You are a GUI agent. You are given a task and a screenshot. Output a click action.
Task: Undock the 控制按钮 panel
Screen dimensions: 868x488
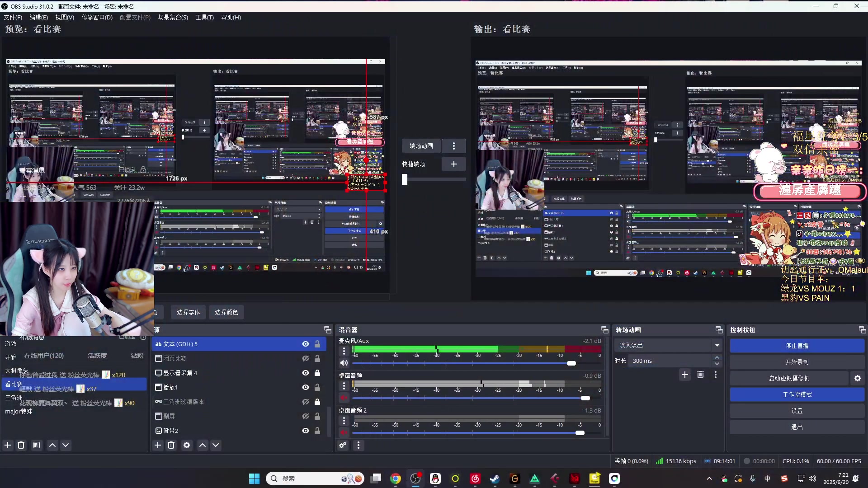862,330
